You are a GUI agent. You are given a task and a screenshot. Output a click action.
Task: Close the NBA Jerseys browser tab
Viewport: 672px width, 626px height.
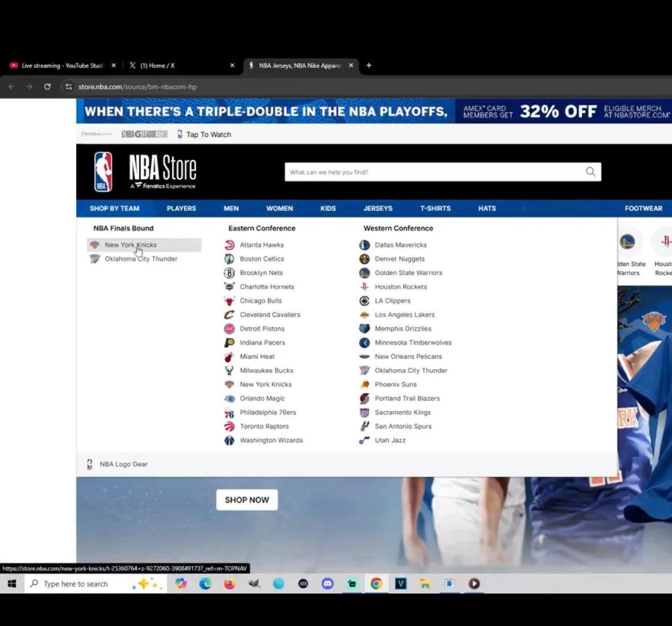coord(351,66)
